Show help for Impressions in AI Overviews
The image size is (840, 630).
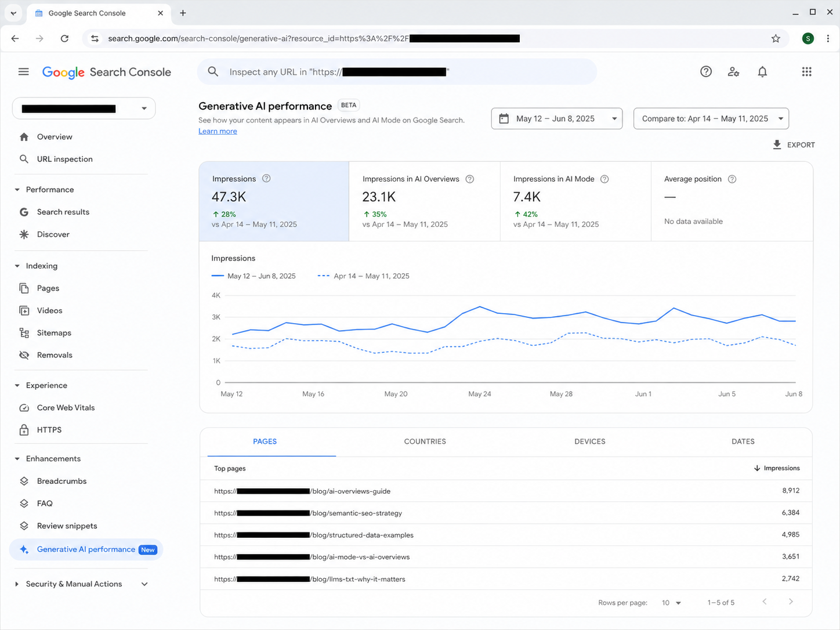[x=470, y=179]
